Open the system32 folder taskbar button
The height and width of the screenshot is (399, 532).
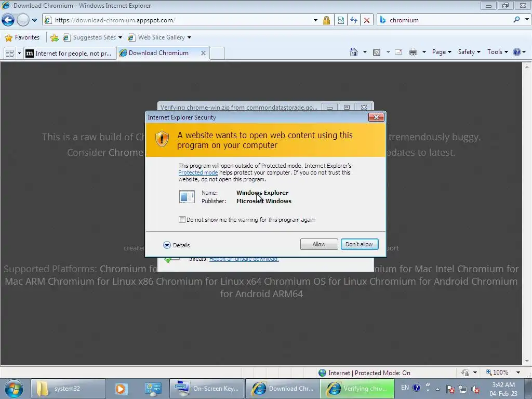coord(68,389)
